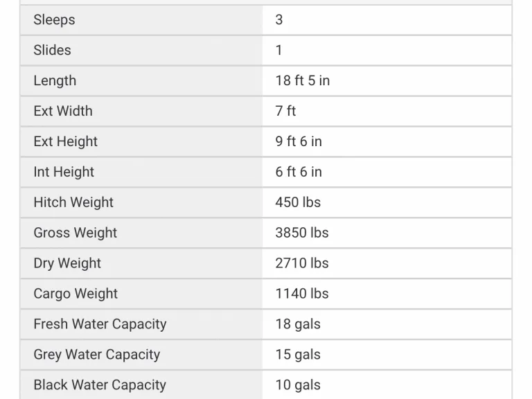
Task: Select the Gross Weight label
Action: click(76, 233)
